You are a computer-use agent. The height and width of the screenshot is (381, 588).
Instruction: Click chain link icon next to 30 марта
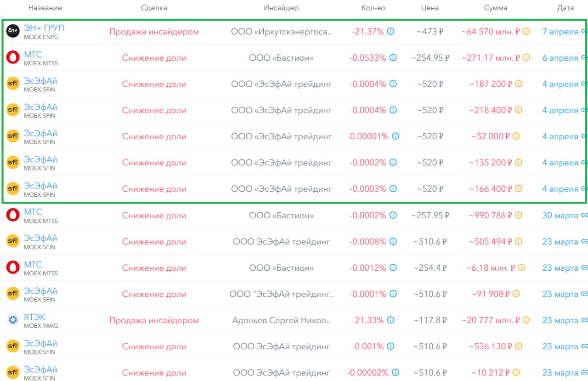click(585, 215)
